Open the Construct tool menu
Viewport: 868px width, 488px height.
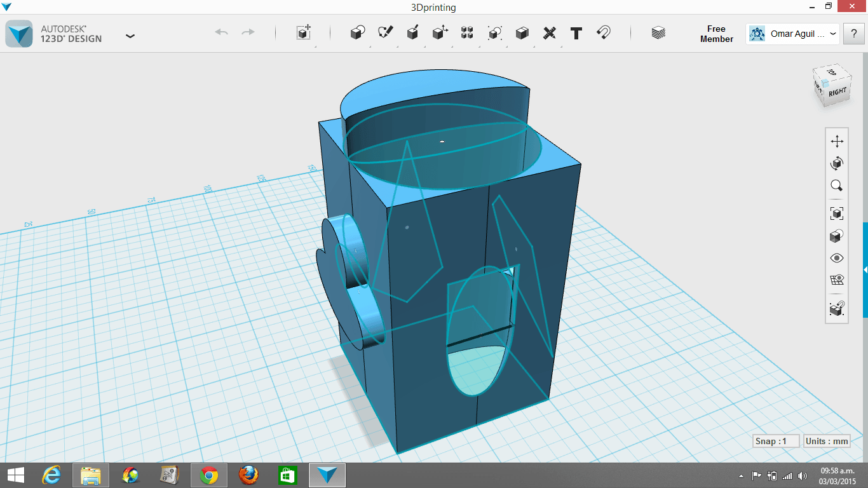[x=412, y=33]
